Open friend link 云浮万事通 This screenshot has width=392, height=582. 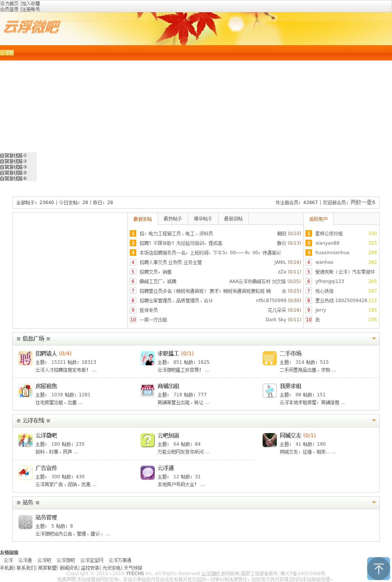120,560
